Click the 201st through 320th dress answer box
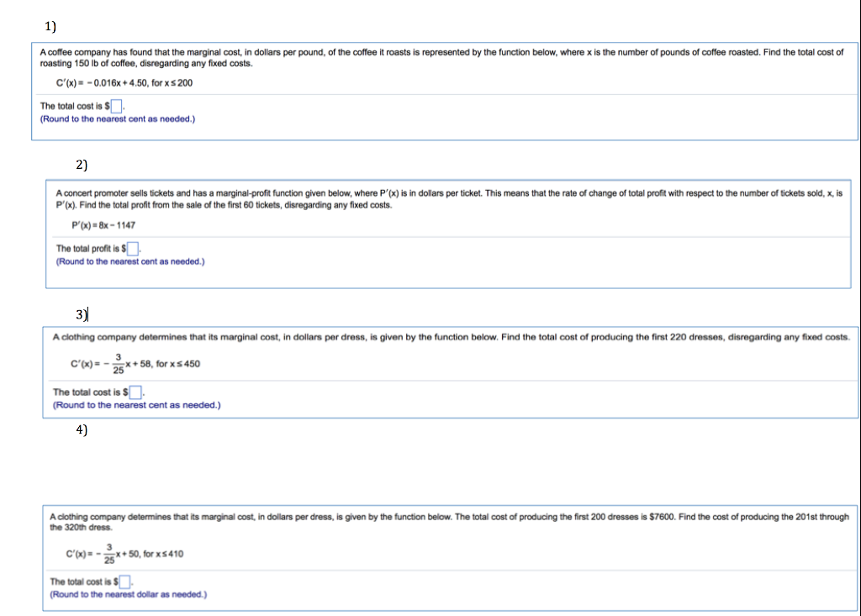The height and width of the screenshot is (616, 861). (124, 582)
